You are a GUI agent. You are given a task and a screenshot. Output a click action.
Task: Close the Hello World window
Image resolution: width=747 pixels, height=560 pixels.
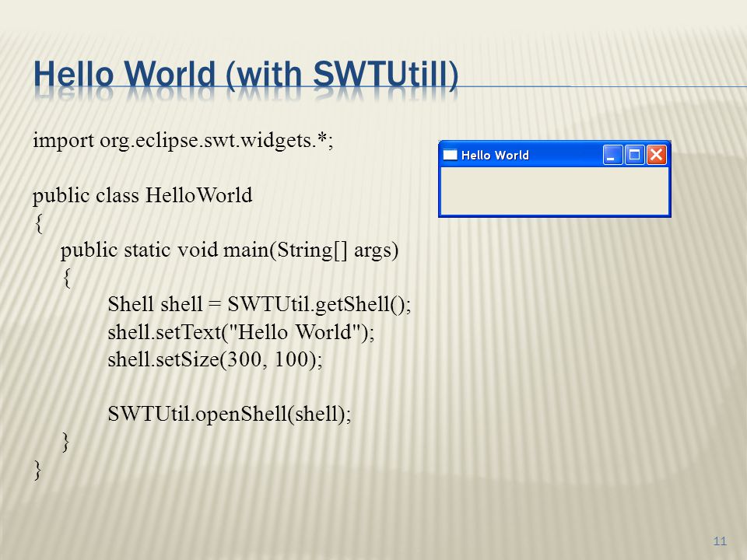coord(656,155)
